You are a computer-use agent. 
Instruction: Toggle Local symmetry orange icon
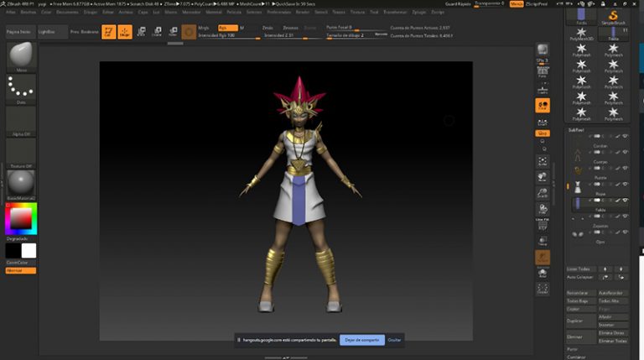(543, 105)
